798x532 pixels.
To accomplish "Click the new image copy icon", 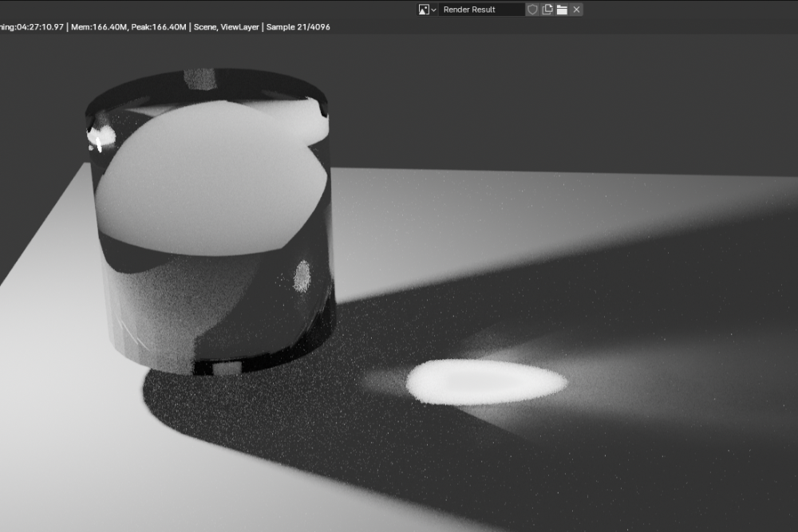I will 547,10.
